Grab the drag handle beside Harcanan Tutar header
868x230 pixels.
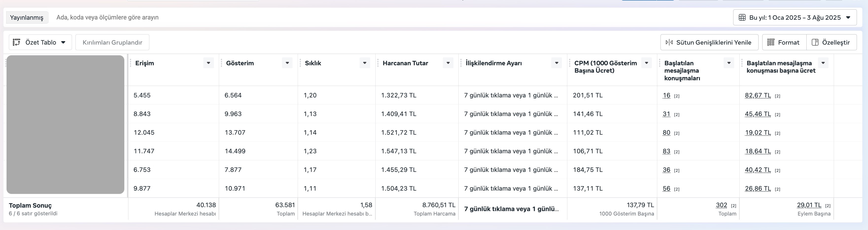[378, 63]
